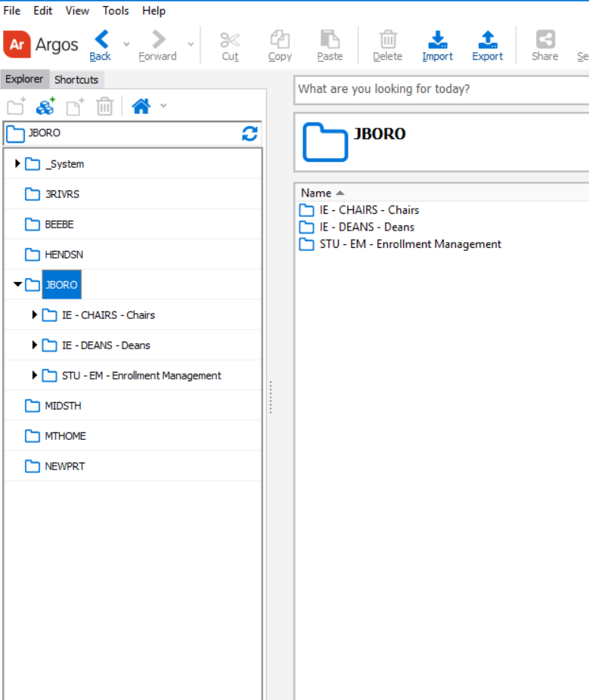Click the Export toolbar icon
Viewport: 589px width, 700px height.
[488, 40]
